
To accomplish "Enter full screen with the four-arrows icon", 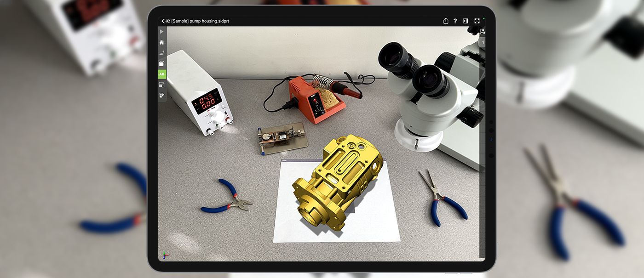I will click(477, 21).
